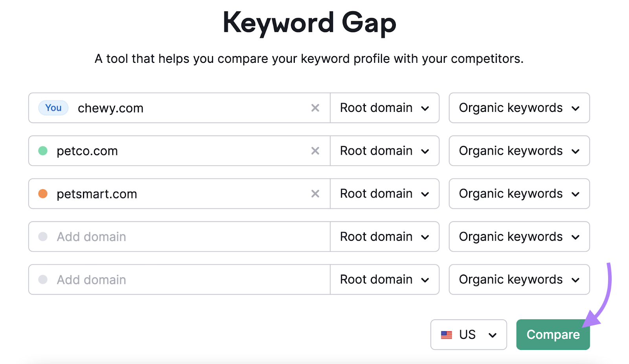This screenshot has height=364, width=629.
Task: Click the second Add domain input field
Action: point(157,279)
